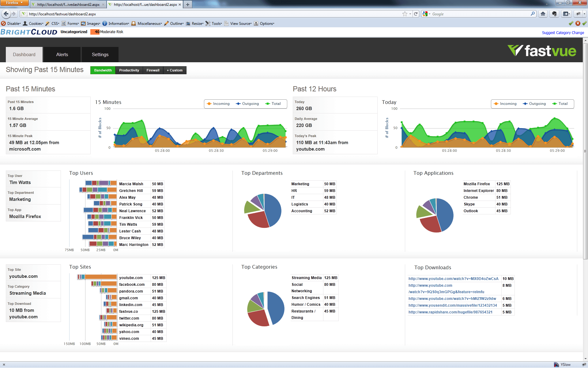Open the Settings tab
The image size is (588, 368).
[100, 55]
